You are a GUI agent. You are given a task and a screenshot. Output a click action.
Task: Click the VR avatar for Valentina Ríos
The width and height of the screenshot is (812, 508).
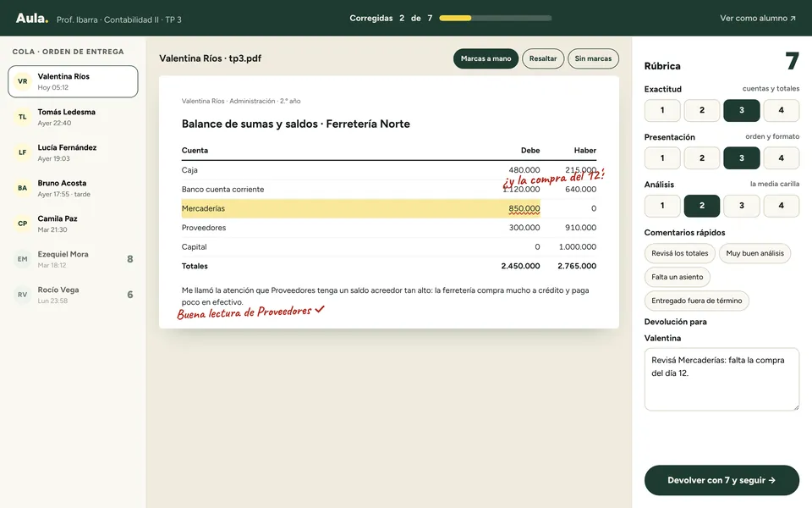point(22,81)
